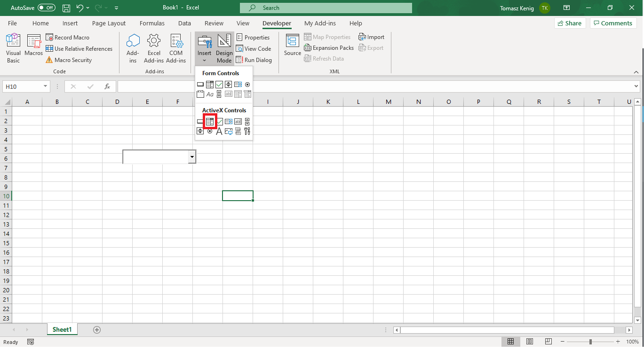Insert a Form Controls Scroll Bar
Image resolution: width=644 pixels, height=351 pixels.
219,94
